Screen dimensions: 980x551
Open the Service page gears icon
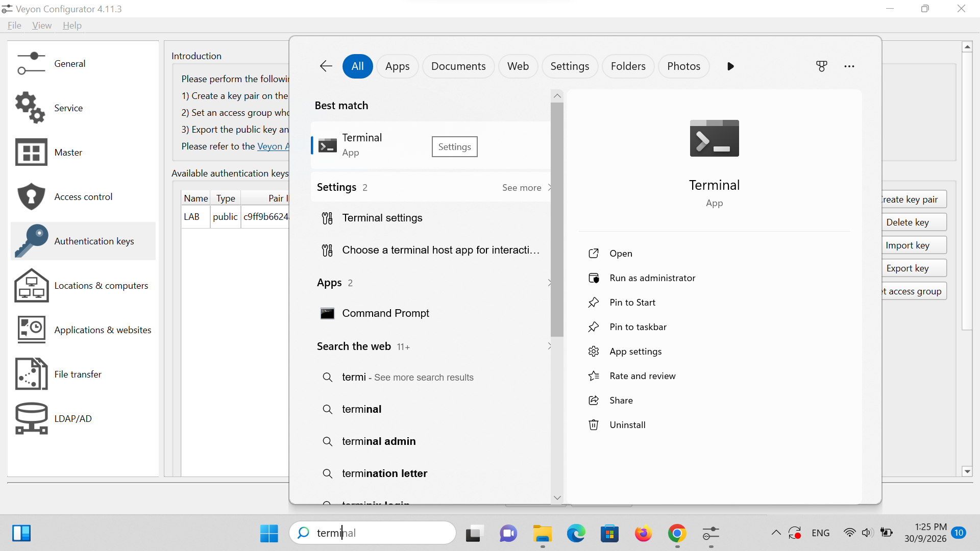coord(31,108)
